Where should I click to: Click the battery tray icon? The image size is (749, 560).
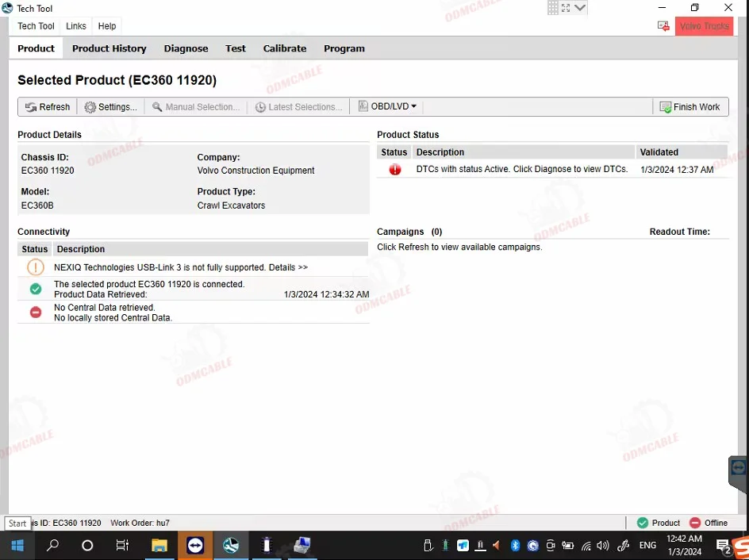[567, 545]
